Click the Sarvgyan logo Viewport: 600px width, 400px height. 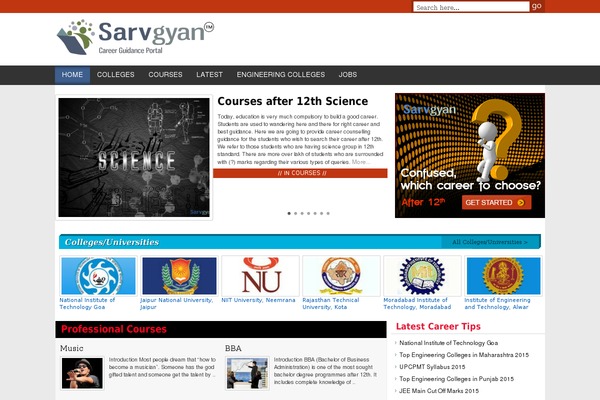[x=135, y=37]
